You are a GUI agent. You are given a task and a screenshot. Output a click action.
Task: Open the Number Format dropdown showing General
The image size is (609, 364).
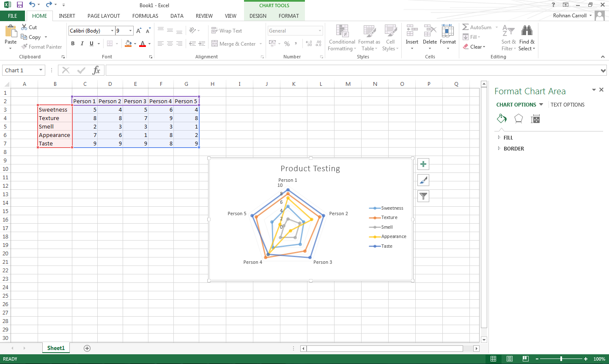pyautogui.click(x=295, y=31)
